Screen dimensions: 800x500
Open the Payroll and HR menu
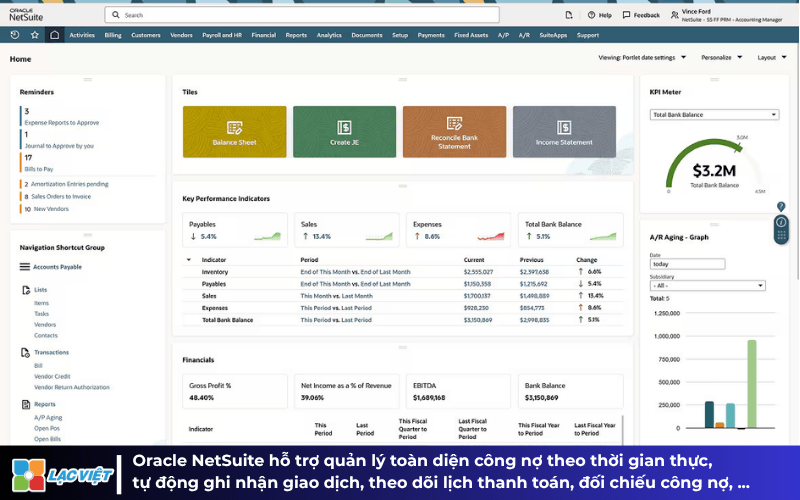[x=222, y=35]
